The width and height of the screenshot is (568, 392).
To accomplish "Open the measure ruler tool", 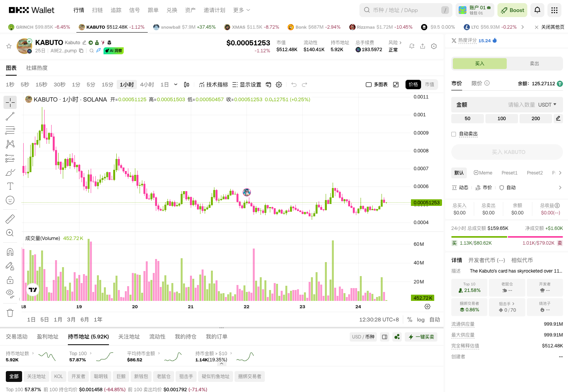I will [x=10, y=218].
